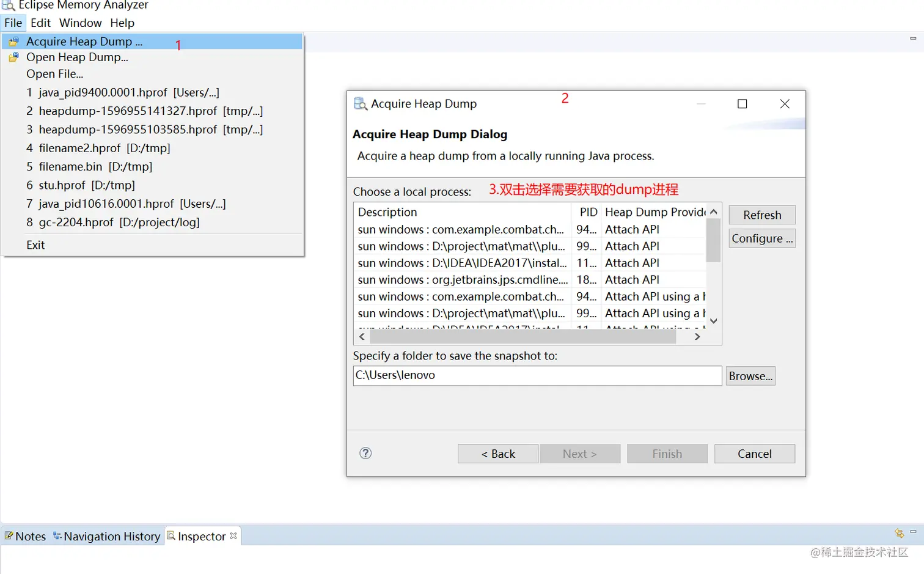Click process list scroll-up arrow
The image size is (924, 574).
tap(713, 212)
